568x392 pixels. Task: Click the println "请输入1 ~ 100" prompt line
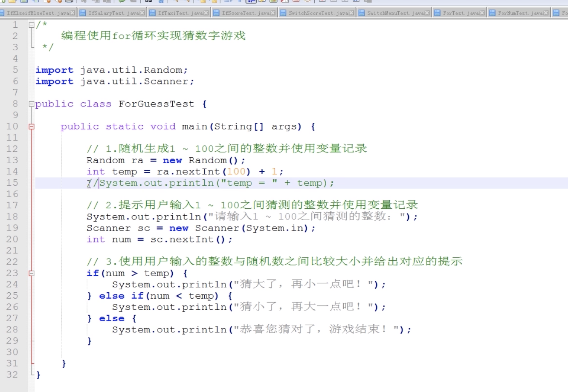coord(252,217)
